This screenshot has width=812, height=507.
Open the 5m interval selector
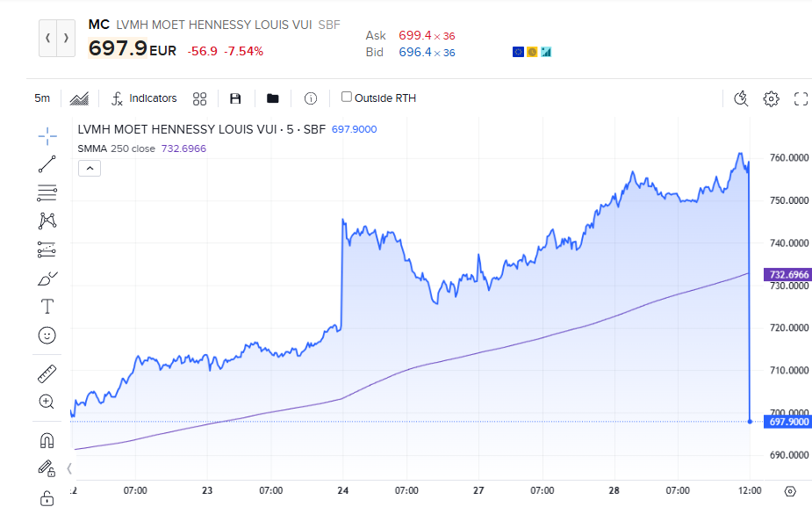[x=42, y=98]
